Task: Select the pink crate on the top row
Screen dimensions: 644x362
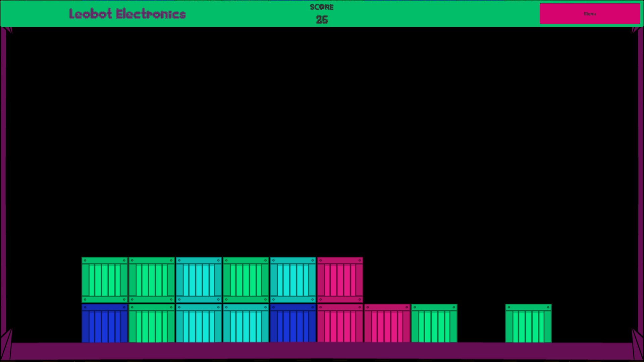Action: (x=339, y=278)
